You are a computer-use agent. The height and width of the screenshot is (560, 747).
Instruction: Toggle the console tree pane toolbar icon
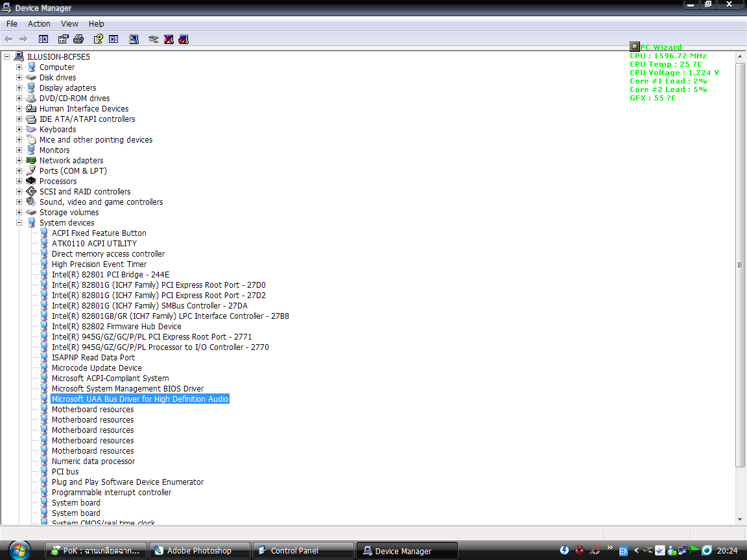coord(43,39)
